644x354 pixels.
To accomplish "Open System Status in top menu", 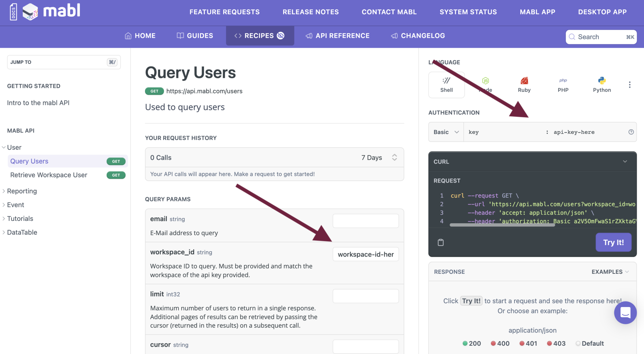I will [x=468, y=12].
